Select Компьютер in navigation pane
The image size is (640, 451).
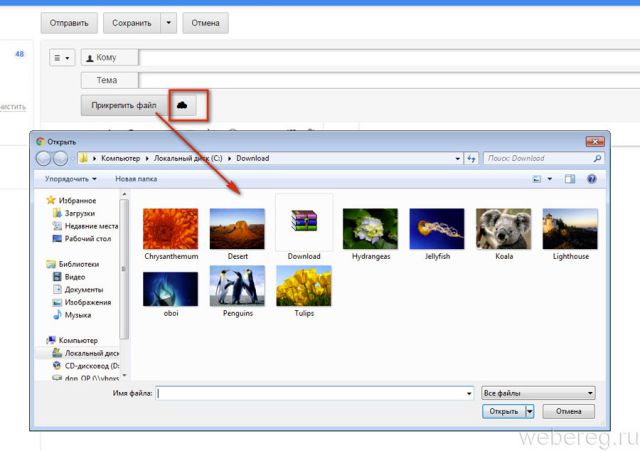(72, 340)
